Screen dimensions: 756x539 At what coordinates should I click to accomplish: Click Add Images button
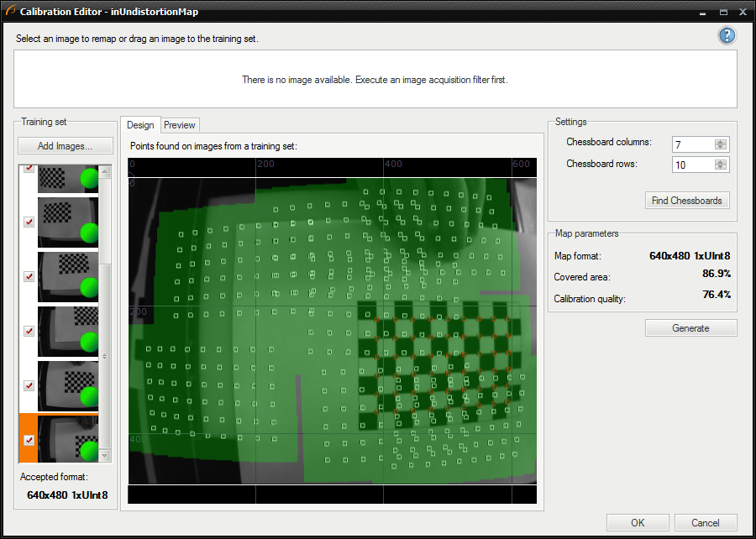pyautogui.click(x=64, y=146)
